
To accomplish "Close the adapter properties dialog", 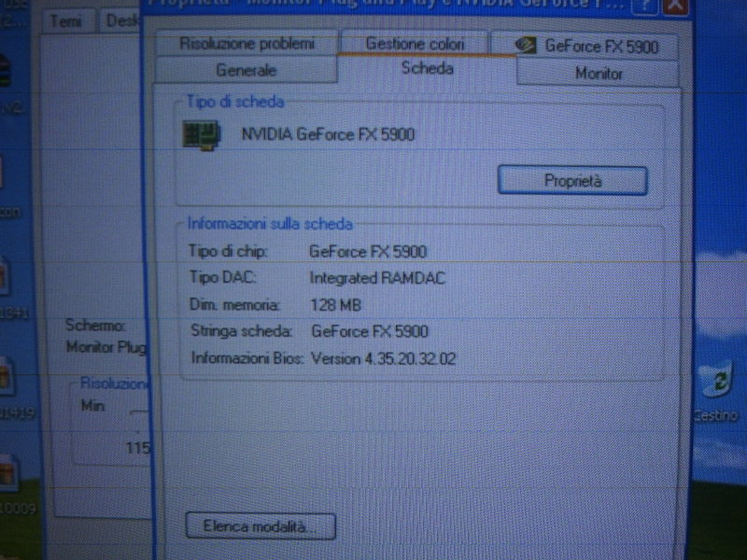I will click(675, 7).
